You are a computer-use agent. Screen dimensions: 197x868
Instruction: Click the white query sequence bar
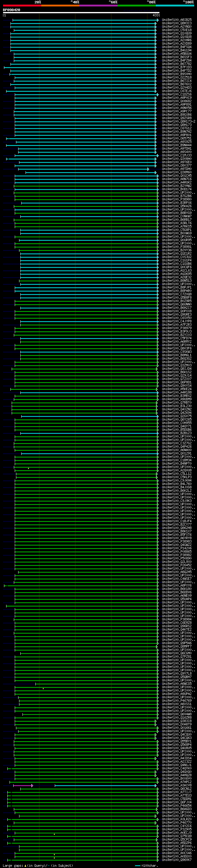coord(81,12)
